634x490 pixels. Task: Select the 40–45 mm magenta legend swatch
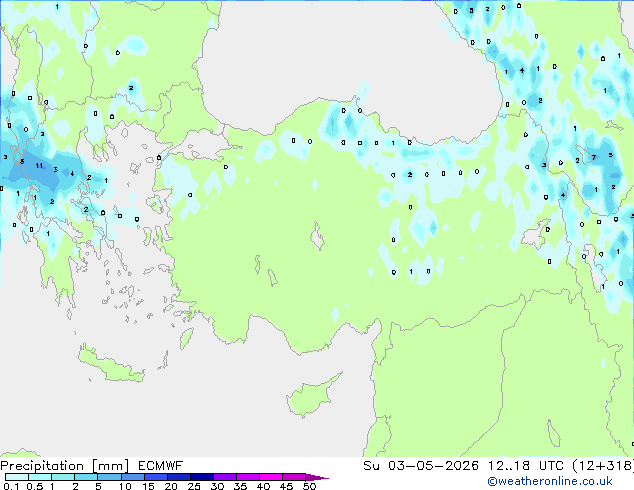point(271,477)
